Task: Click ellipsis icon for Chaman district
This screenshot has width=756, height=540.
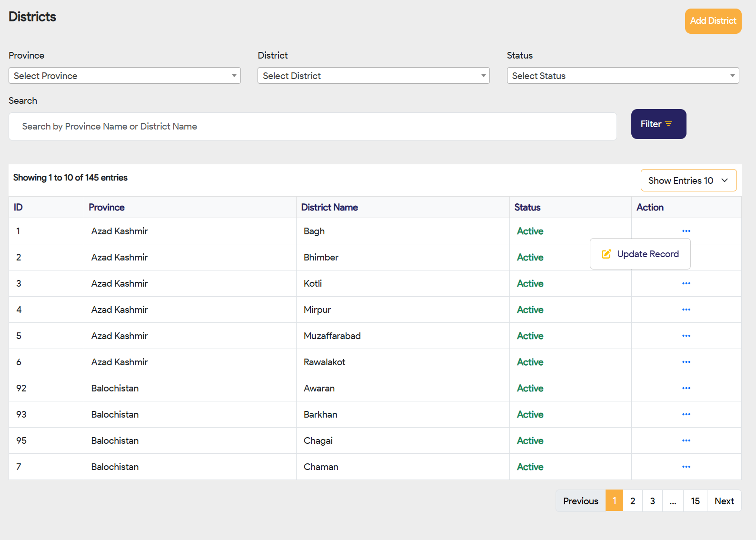Action: point(686,467)
